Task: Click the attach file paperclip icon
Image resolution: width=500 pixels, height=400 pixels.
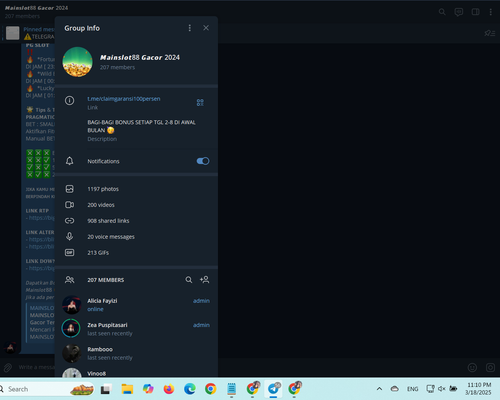Action: [x=8, y=368]
